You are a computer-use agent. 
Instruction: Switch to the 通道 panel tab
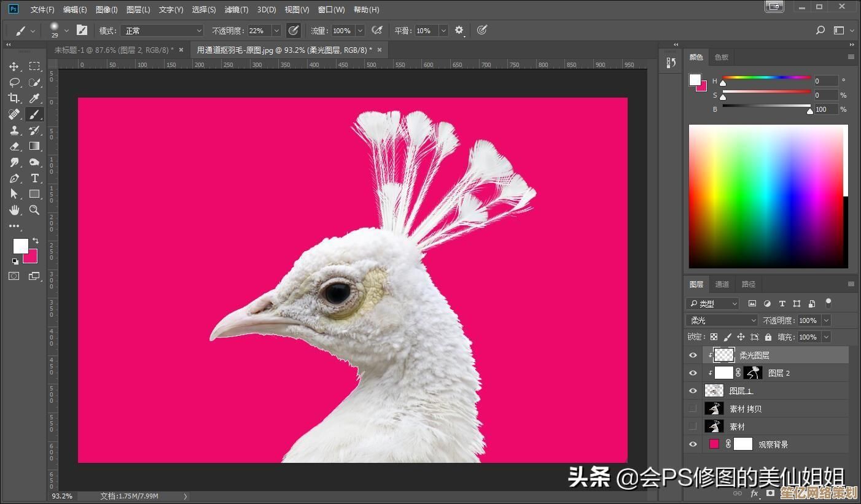point(722,284)
